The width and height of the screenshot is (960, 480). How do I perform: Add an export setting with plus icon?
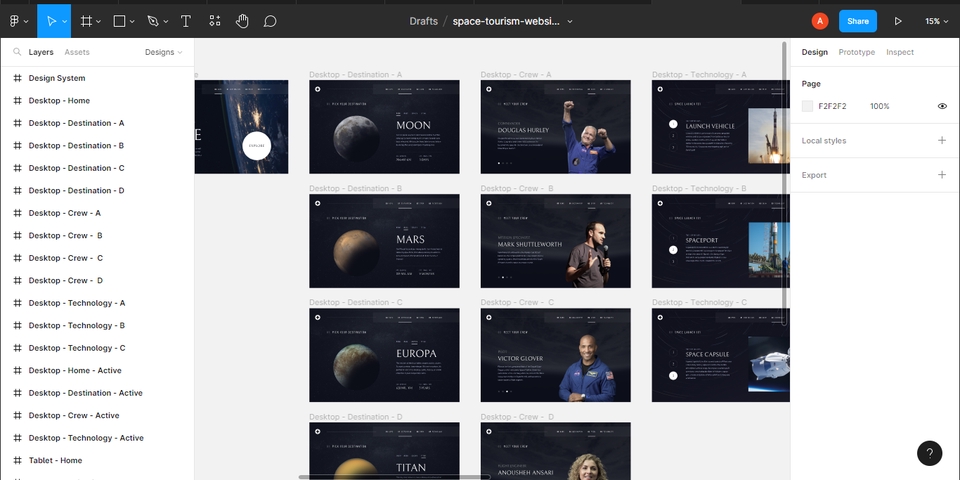coord(942,174)
